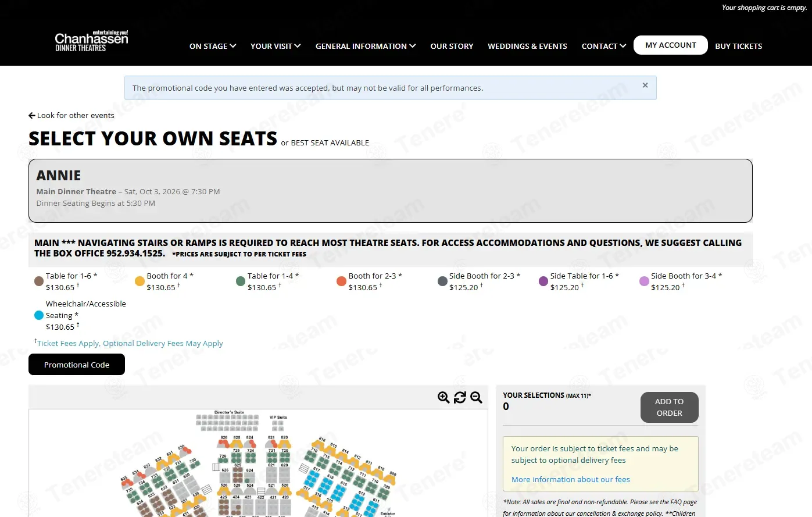
Task: Select the green Table for 1-4 swatch
Action: pos(241,281)
